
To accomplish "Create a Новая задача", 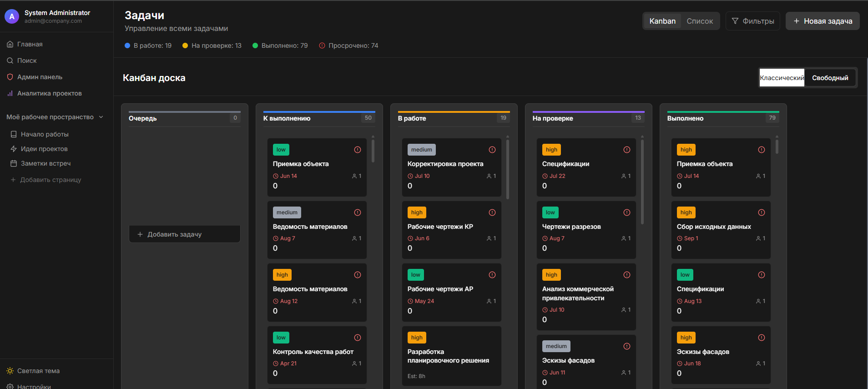I will point(823,21).
